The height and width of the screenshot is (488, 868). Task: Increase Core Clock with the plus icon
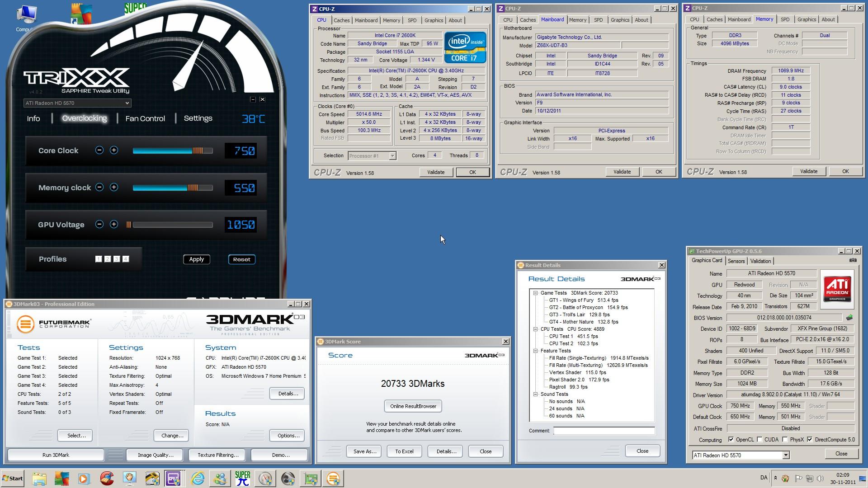tap(114, 150)
